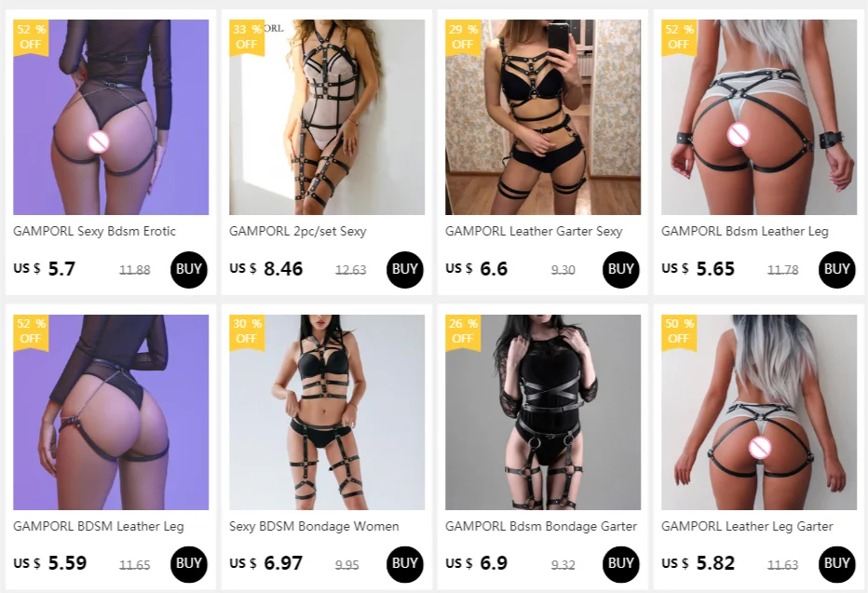Click BUY for the US $5.7 item
Viewport: 868px width, 593px height.
pos(189,269)
